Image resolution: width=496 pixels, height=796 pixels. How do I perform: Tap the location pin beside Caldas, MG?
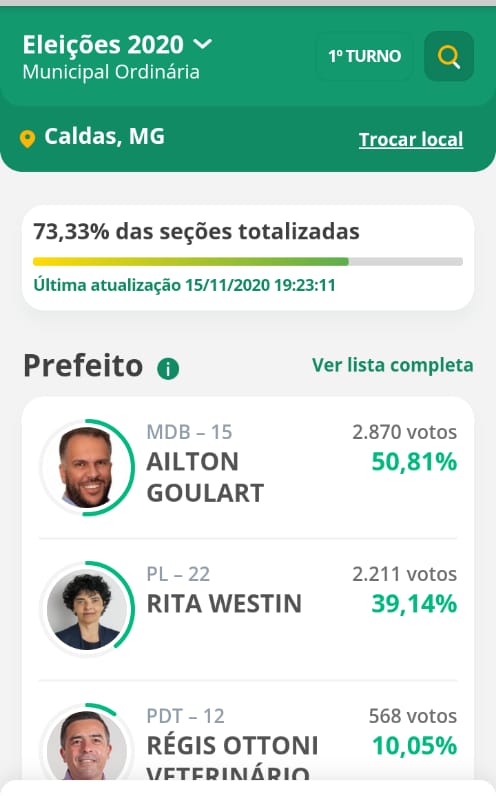coord(27,139)
